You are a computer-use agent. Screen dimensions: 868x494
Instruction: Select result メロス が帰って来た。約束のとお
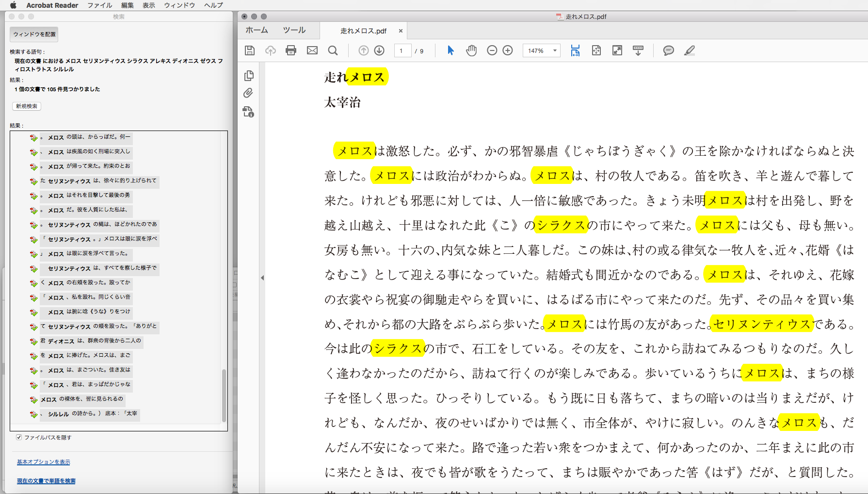(x=86, y=166)
